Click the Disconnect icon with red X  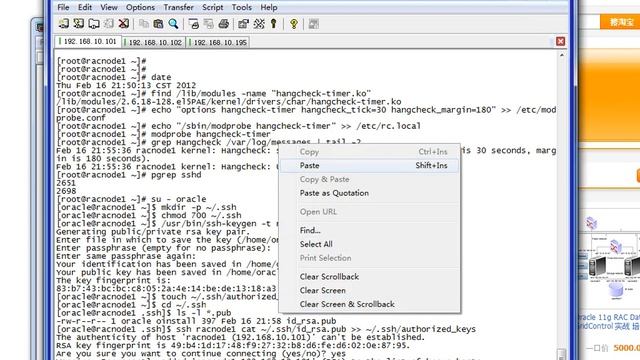[x=124, y=24]
